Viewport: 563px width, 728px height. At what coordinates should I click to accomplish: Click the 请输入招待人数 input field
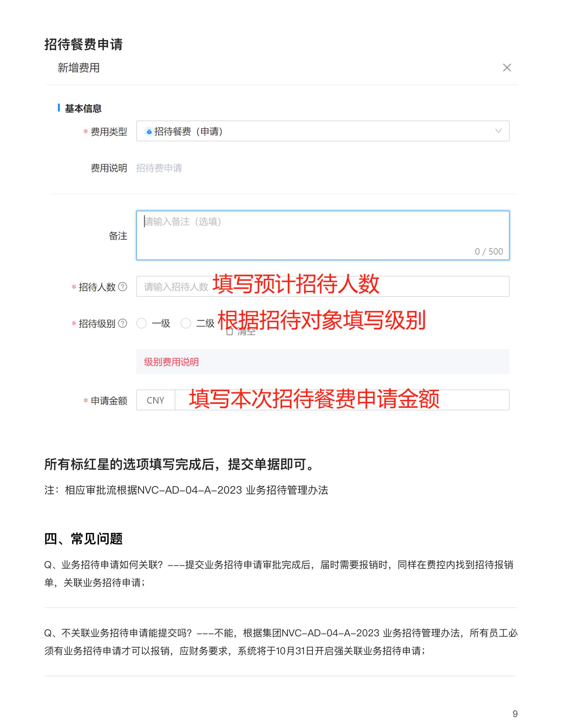(323, 286)
